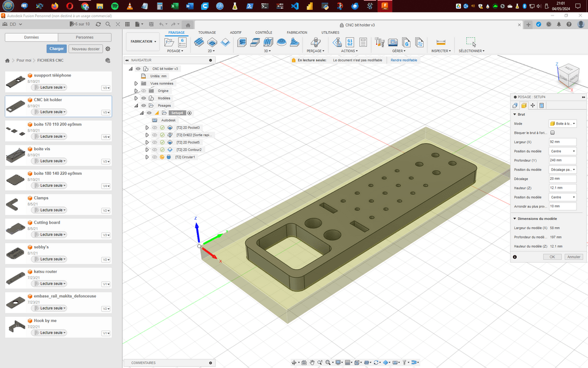The width and height of the screenshot is (588, 368).
Task: Choose the 3D adaptive clearing icon
Action: click(x=242, y=43)
